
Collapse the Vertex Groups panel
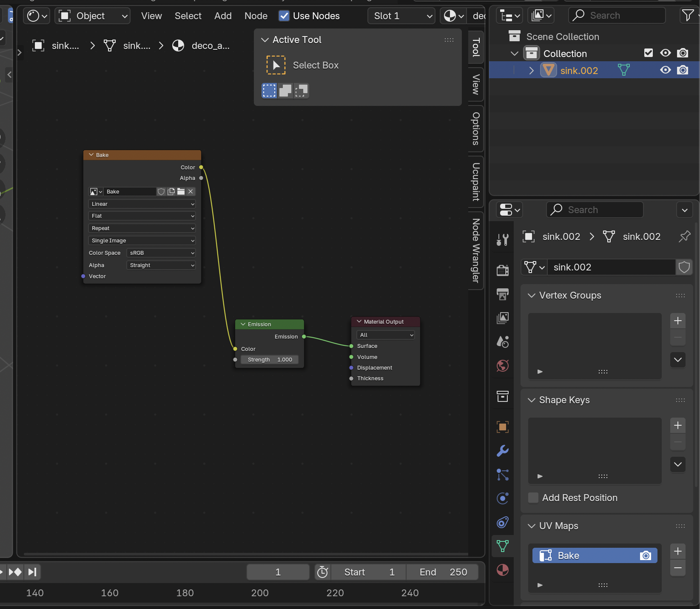coord(532,296)
